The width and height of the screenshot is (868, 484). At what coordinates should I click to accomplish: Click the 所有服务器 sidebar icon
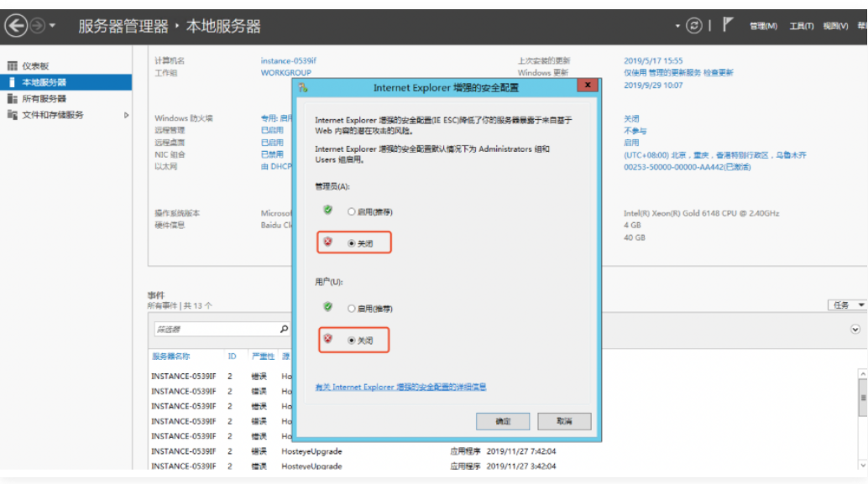(12, 99)
